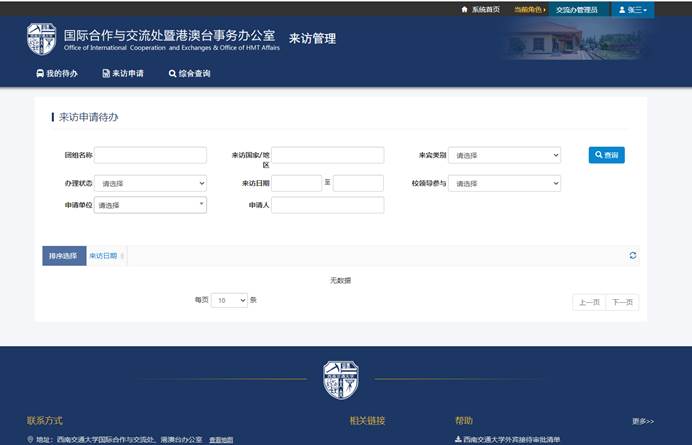The width and height of the screenshot is (692, 445).
Task: Click the 团组名称 text field
Action: coord(150,155)
